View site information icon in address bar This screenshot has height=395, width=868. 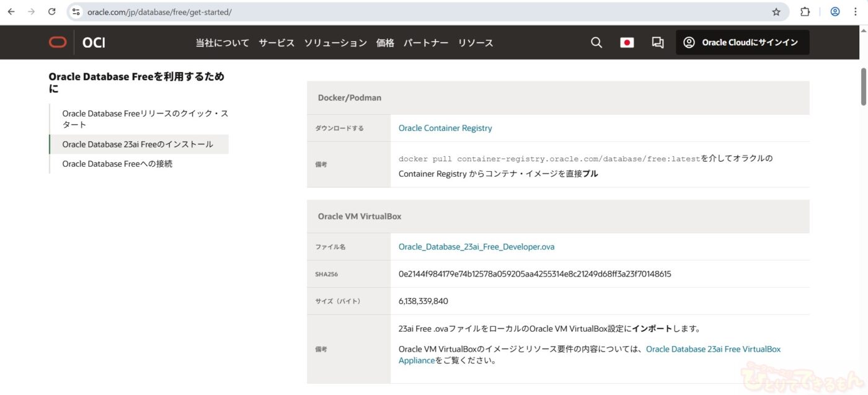(76, 12)
